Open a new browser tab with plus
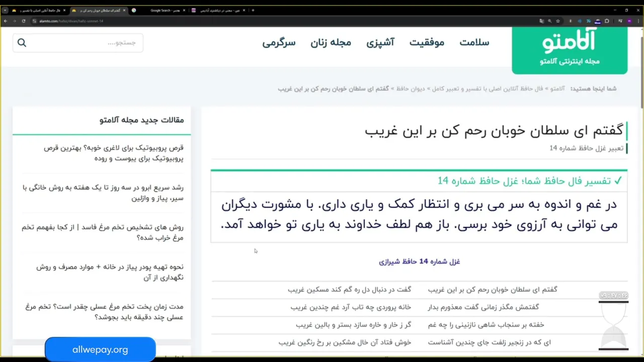This screenshot has width=644, height=362. click(253, 10)
